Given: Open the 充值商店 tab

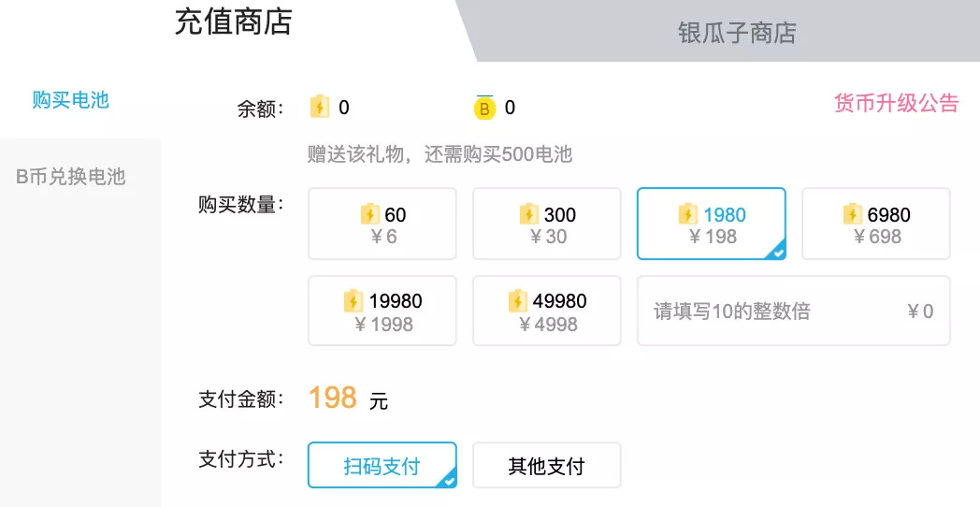Looking at the screenshot, I should [x=234, y=22].
